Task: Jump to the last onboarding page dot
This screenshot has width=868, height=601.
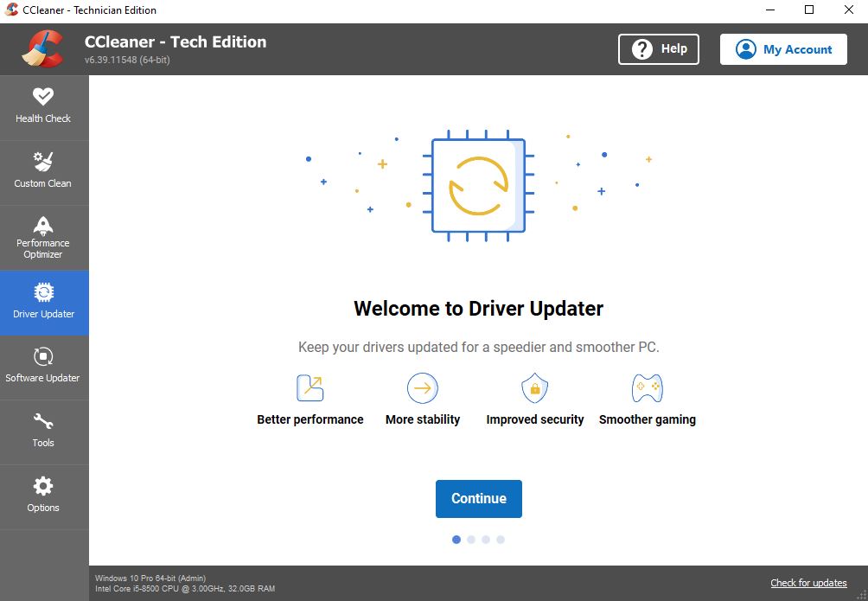Action: [501, 540]
